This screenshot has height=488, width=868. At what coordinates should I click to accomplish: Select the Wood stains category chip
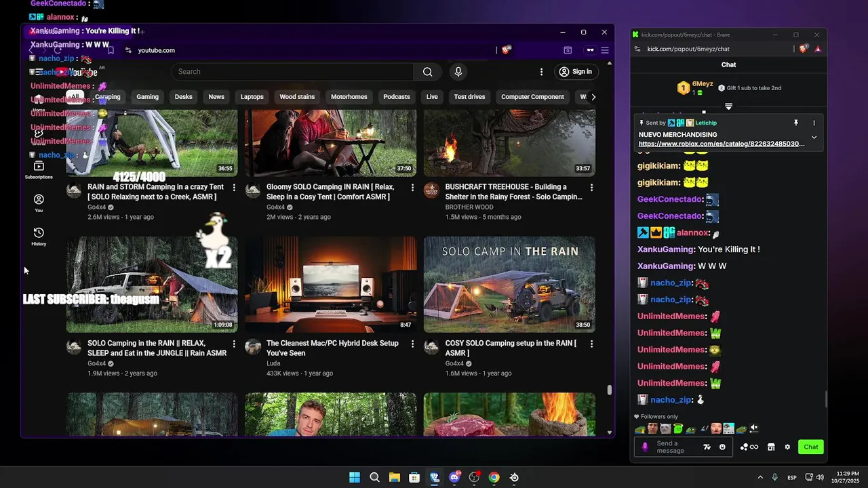[x=297, y=97]
